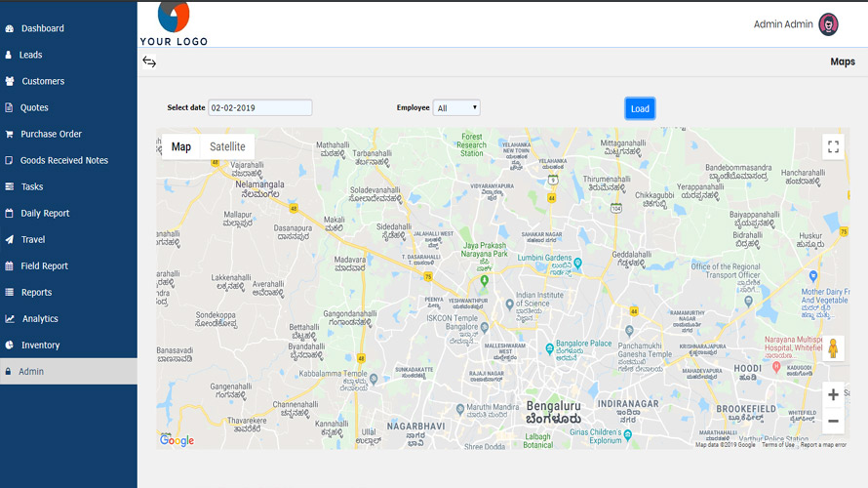Click the Leads person icon
The height and width of the screenshot is (488, 868).
(9, 55)
